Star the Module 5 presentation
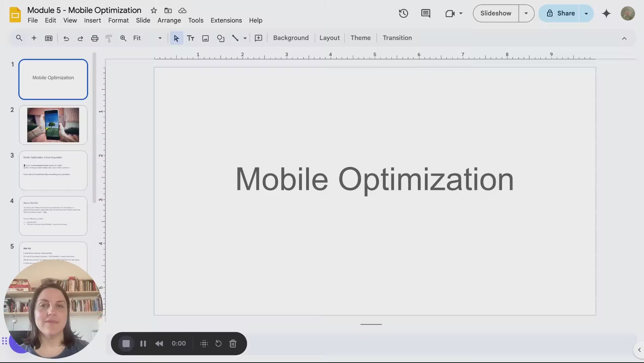This screenshot has width=644, height=363. click(x=154, y=10)
